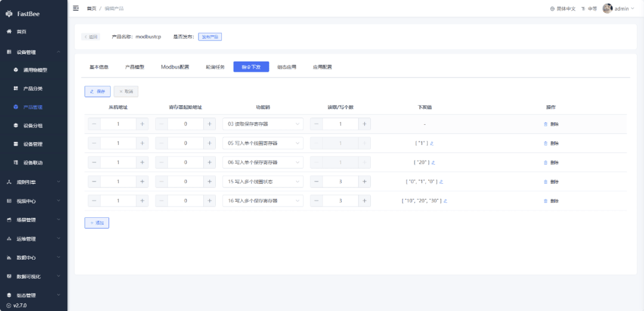Increase write count in the 16 function row
The height and width of the screenshot is (311, 644).
(x=364, y=201)
